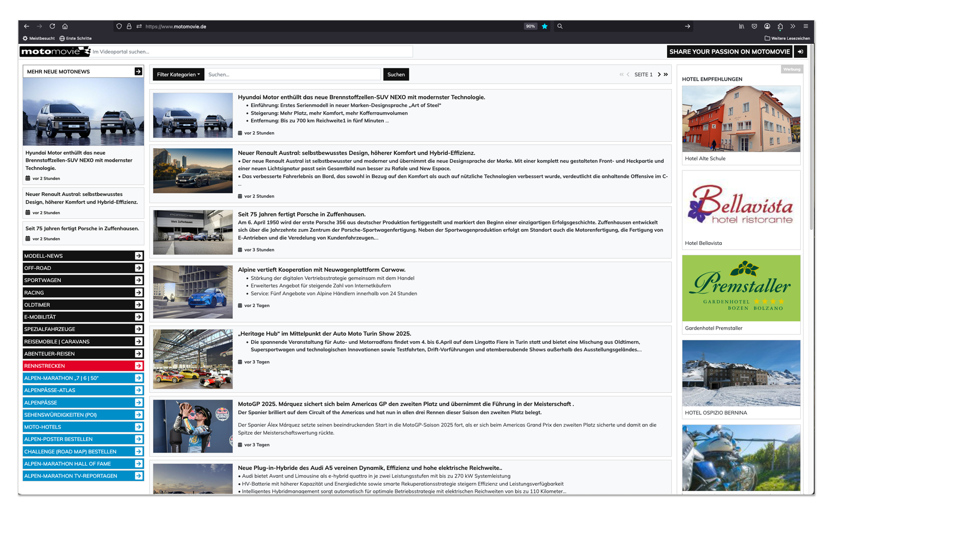Click arrow icon in RENNSTRECKEN row
Image resolution: width=980 pixels, height=551 pixels.
pyautogui.click(x=138, y=366)
